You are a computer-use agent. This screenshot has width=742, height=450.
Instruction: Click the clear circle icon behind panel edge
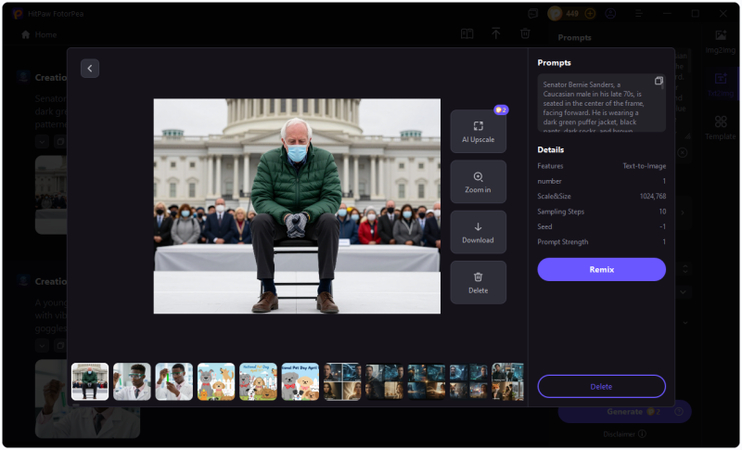click(x=682, y=153)
